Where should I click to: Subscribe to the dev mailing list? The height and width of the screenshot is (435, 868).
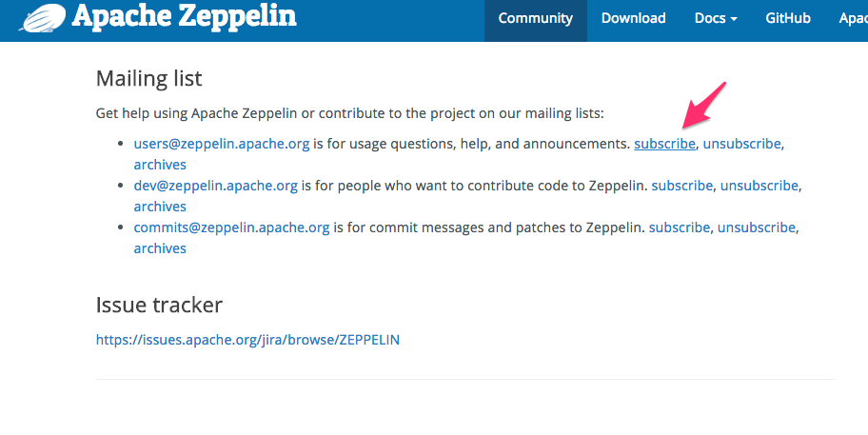pos(681,186)
